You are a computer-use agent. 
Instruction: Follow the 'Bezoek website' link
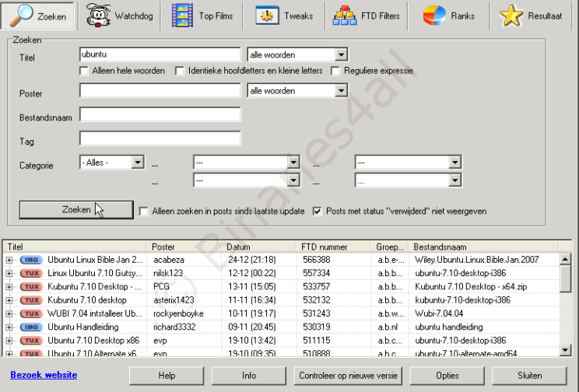point(44,375)
